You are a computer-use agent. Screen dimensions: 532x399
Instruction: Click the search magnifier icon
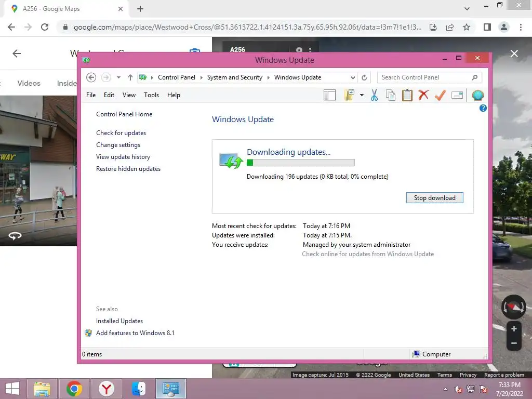click(475, 77)
